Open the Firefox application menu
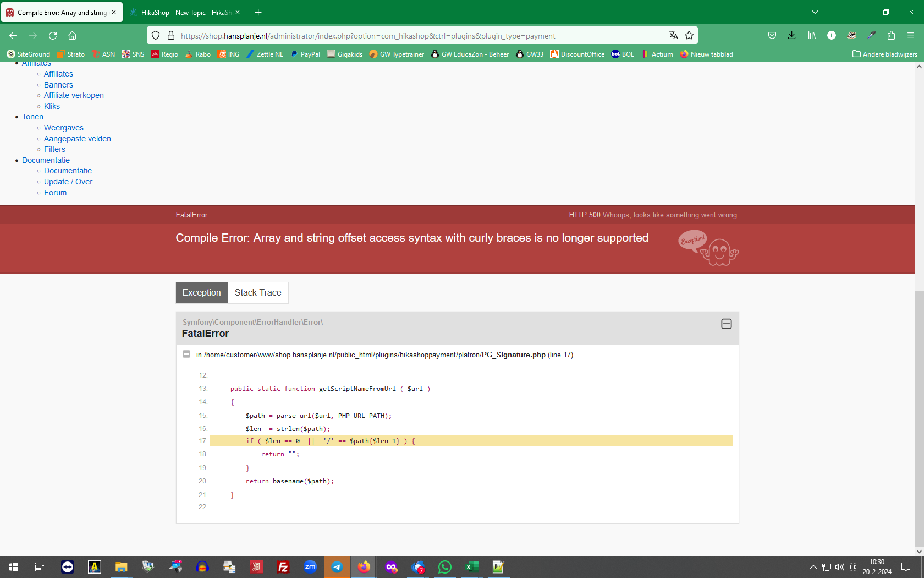This screenshot has width=924, height=578. click(x=911, y=35)
